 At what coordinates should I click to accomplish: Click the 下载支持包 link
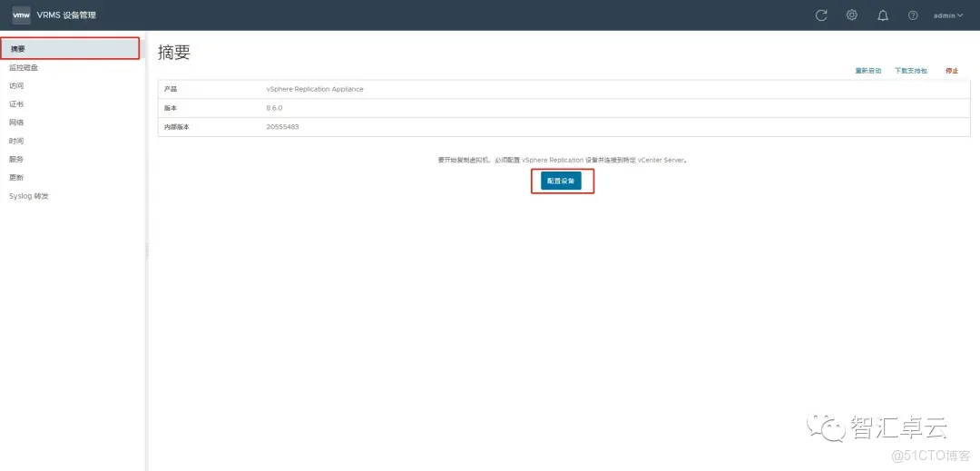[x=911, y=71]
